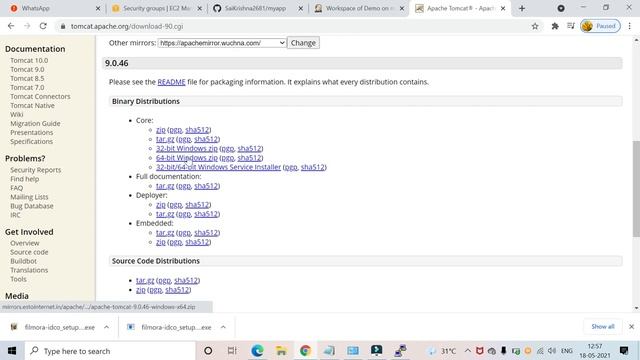
Task: Open Tomcat 9.0 documentation link
Action: coord(27,69)
